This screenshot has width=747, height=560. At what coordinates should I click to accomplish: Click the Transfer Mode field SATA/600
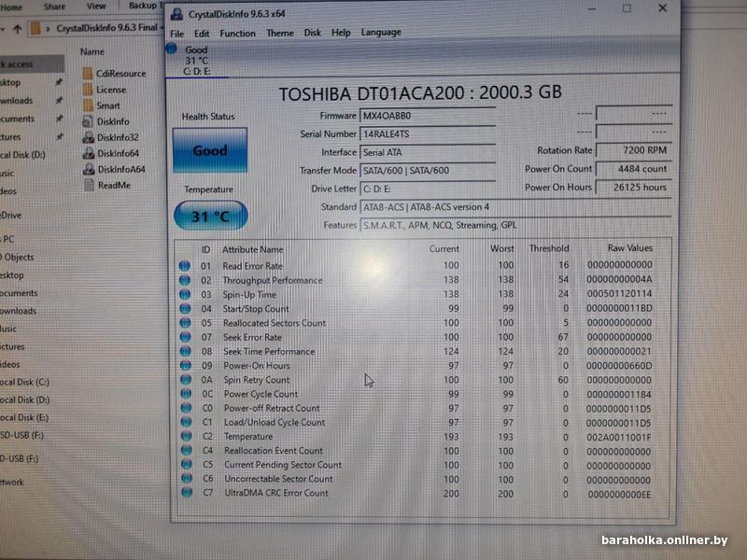click(428, 171)
